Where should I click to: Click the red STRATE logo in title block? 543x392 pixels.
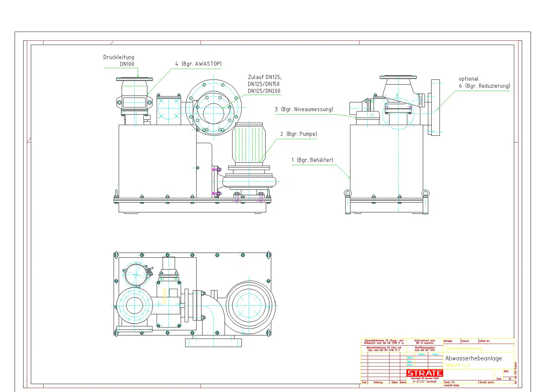[425, 373]
